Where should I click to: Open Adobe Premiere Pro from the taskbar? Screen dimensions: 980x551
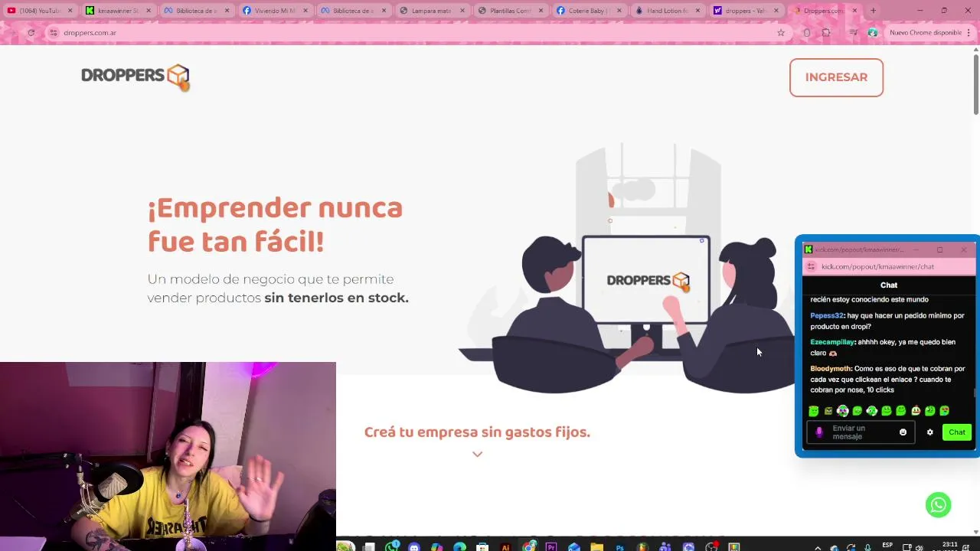[551, 546]
